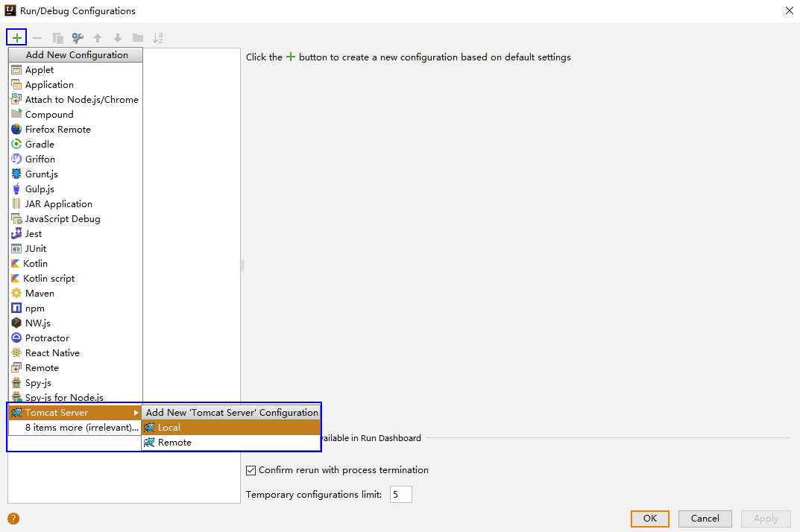The width and height of the screenshot is (800, 532).
Task: Toggle Confirm rerun with process termination checkbox
Action: click(x=251, y=470)
